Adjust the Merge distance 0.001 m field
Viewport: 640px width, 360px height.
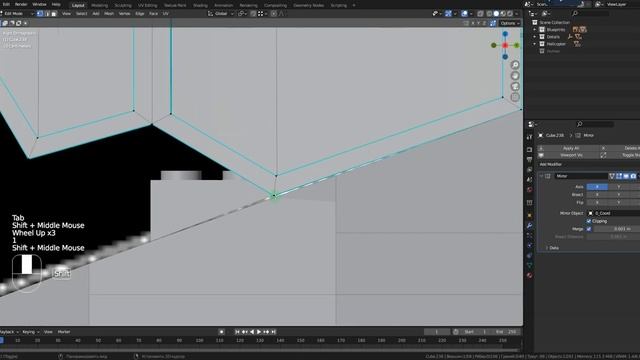click(x=617, y=229)
